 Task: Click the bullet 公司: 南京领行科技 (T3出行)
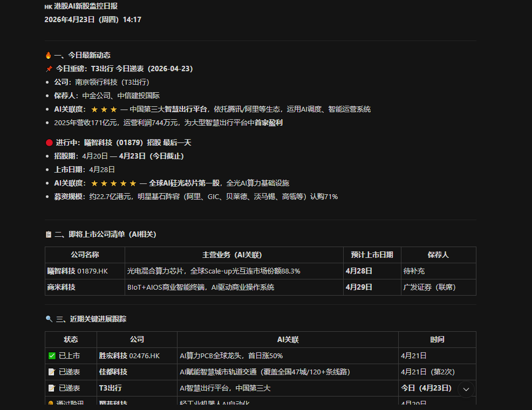[102, 83]
